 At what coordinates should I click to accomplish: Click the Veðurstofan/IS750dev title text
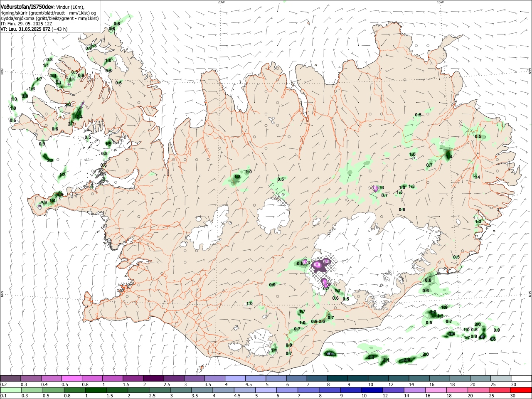coord(27,7)
